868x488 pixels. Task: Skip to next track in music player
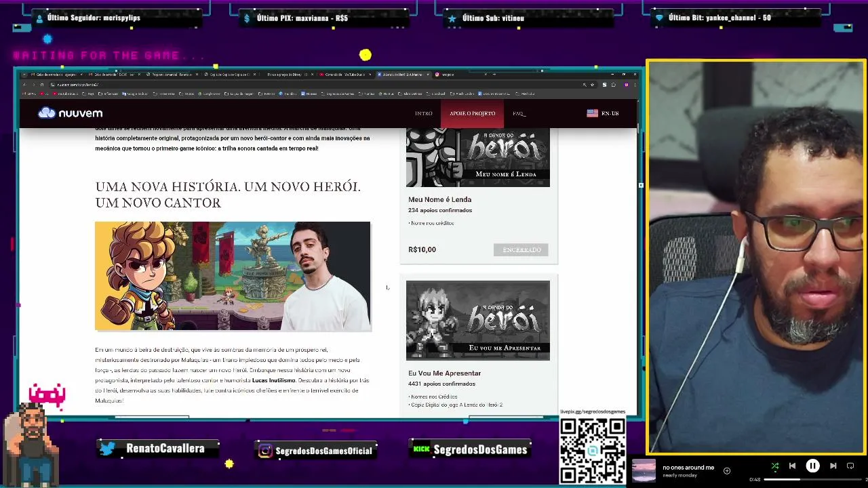[x=833, y=466]
